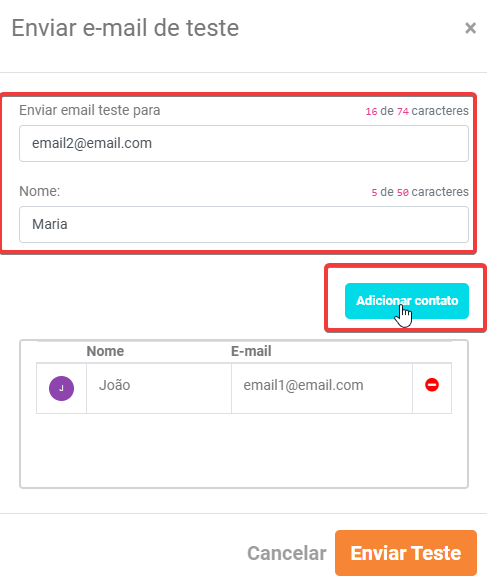Focus the Nome field containing Maria
487x586 pixels.
(244, 224)
